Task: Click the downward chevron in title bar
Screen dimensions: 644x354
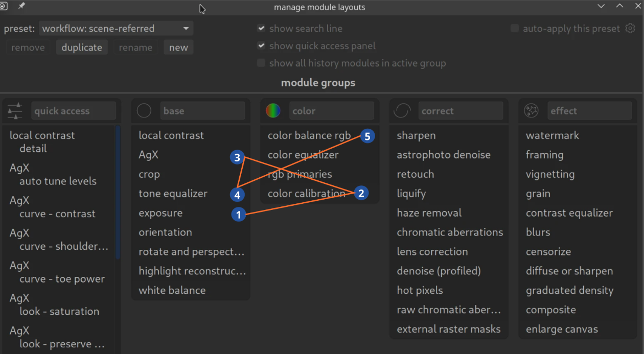Action: 602,6
